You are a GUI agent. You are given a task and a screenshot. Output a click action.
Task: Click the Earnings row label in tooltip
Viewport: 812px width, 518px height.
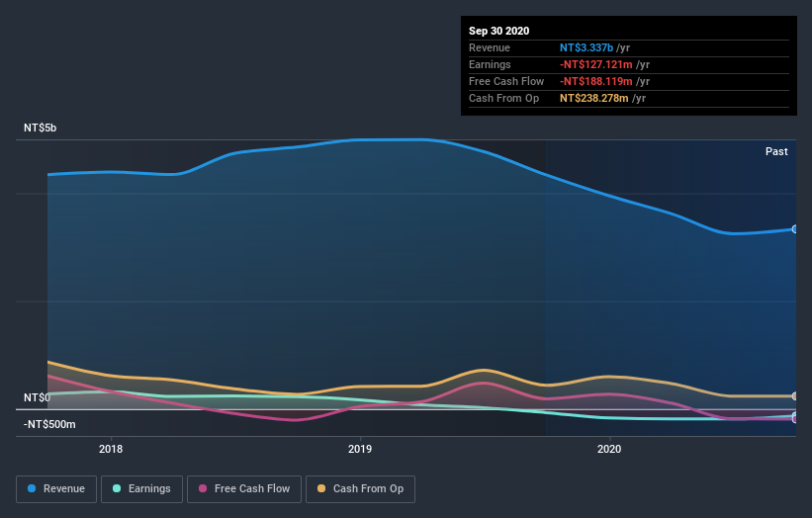coord(490,64)
